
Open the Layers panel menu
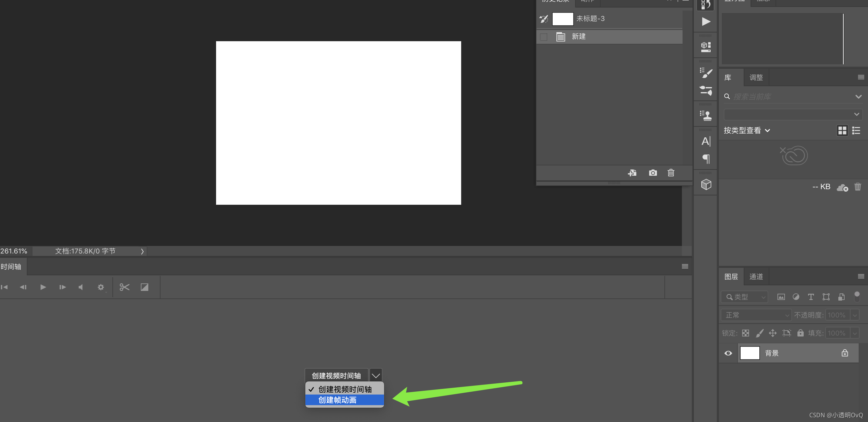pyautogui.click(x=861, y=276)
